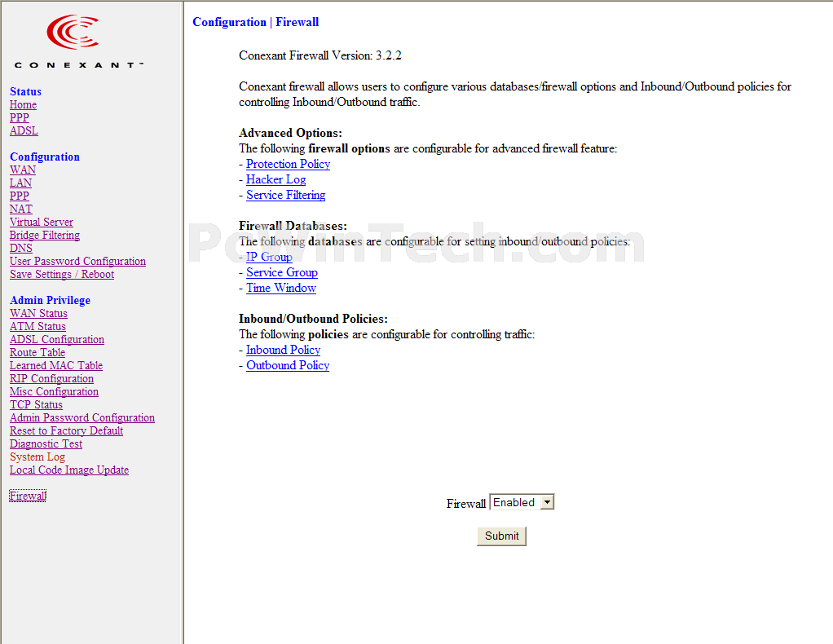Screen dimensions: 833x644
Task: Open the Protection Policy option
Action: (x=288, y=164)
